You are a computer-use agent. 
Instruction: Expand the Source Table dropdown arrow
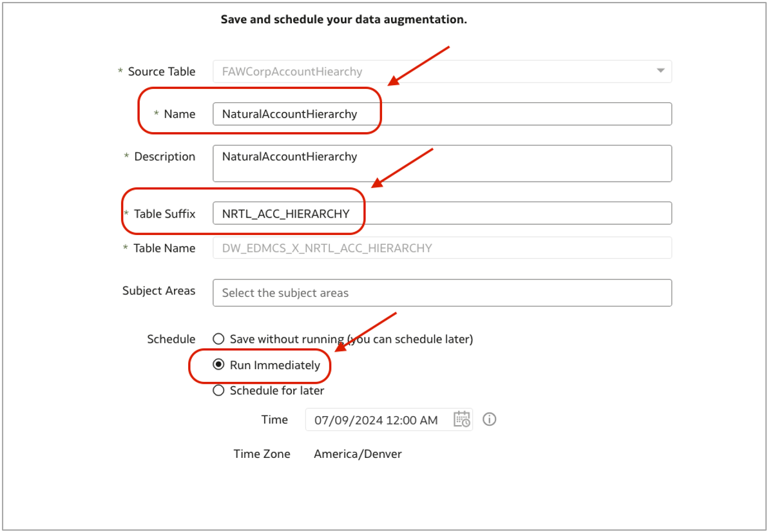pos(660,71)
